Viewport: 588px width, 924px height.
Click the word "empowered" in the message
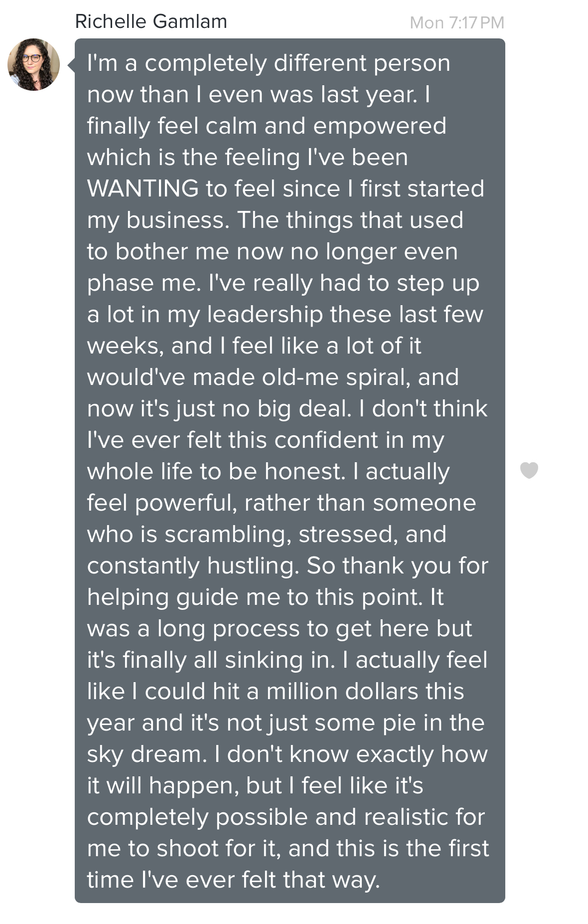[x=379, y=126]
